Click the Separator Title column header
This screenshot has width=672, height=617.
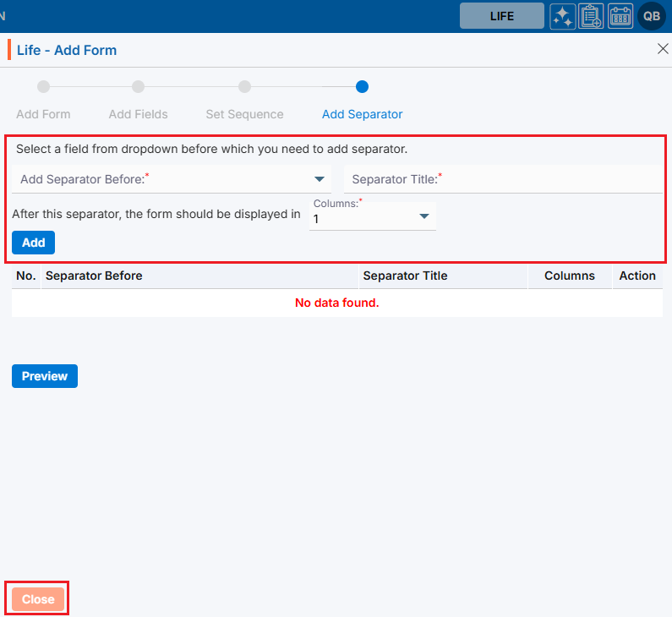tap(405, 276)
